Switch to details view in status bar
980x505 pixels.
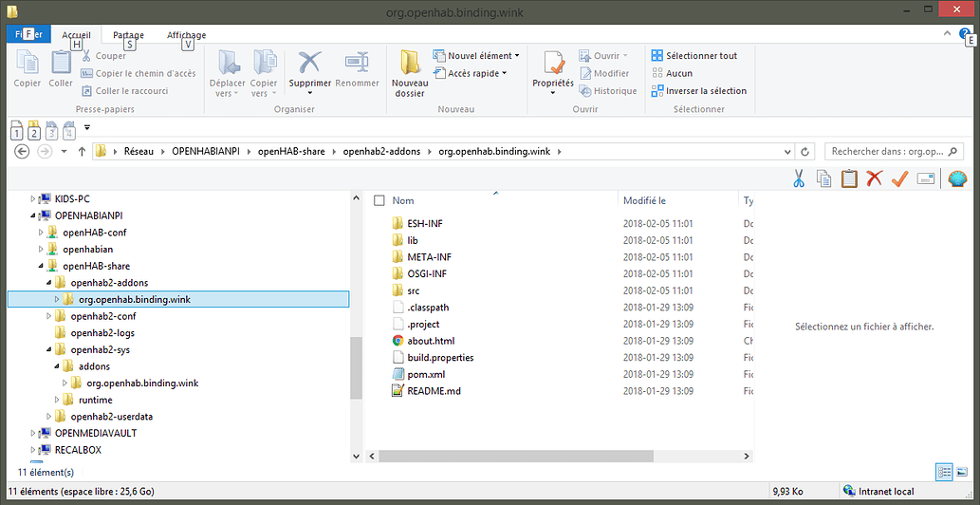pyautogui.click(x=944, y=472)
